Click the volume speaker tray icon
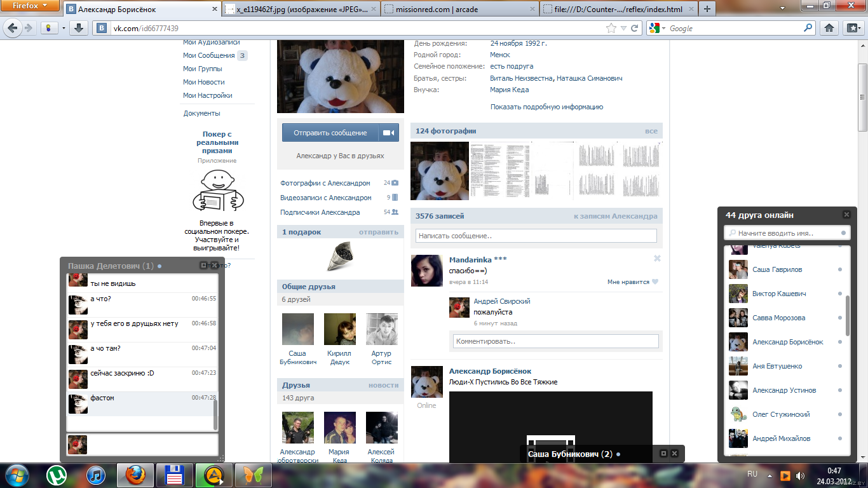The width and height of the screenshot is (868, 488). (x=800, y=475)
